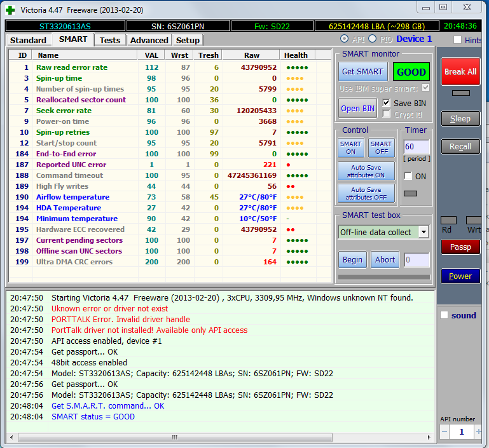Click the Get SMART button
The height and width of the screenshot is (448, 489).
[362, 72]
